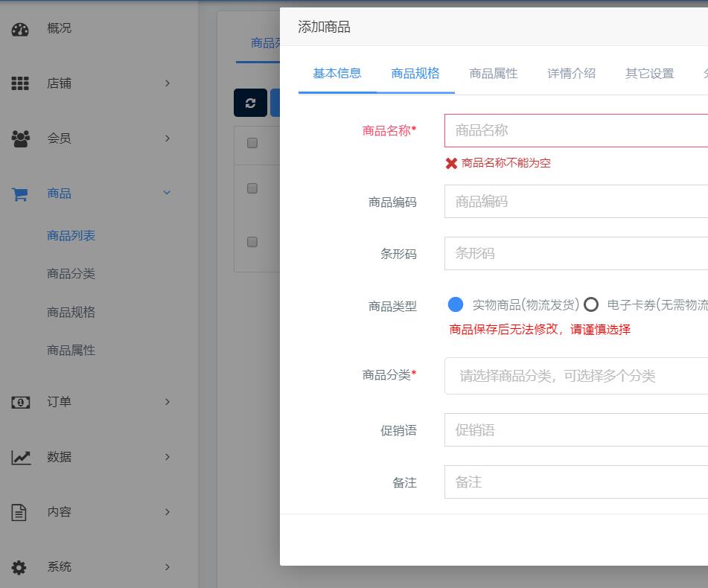
Task: Focus the 商品编码 input field
Action: click(576, 201)
